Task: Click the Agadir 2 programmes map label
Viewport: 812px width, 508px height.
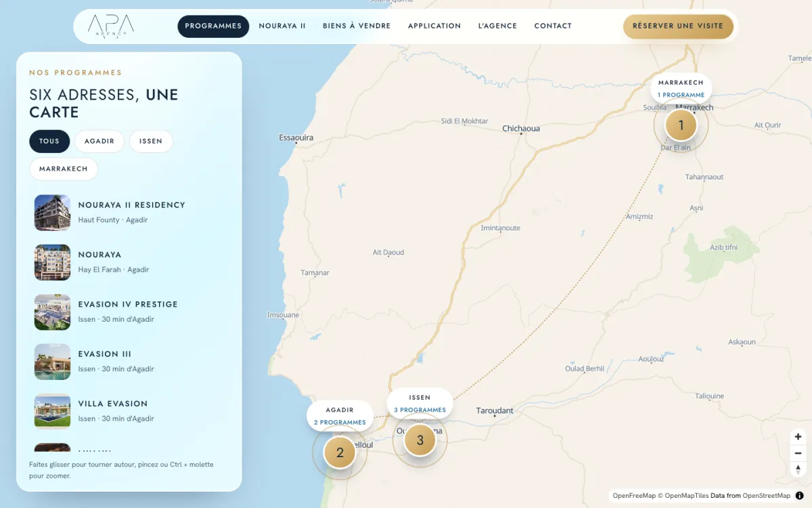Action: (x=340, y=416)
